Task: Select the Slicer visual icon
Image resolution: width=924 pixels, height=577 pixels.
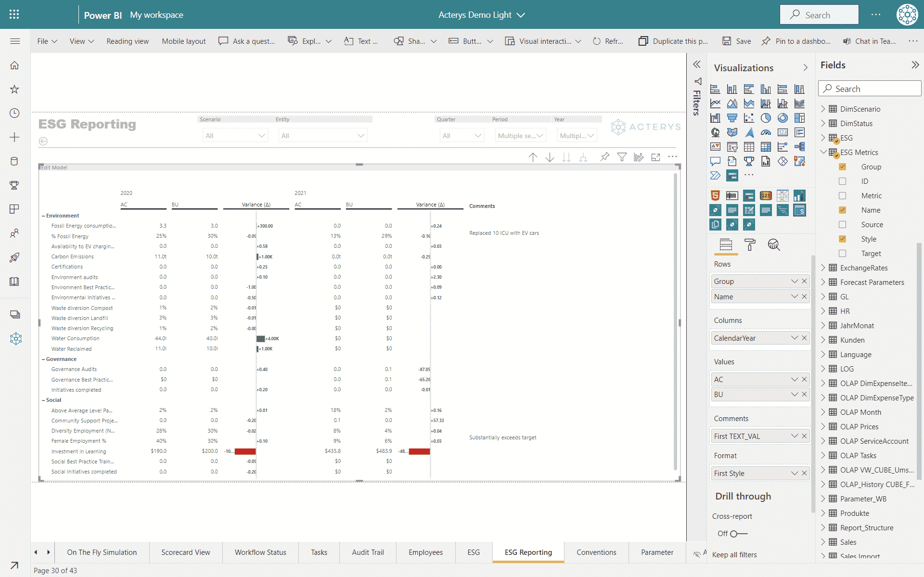Action: click(x=732, y=147)
